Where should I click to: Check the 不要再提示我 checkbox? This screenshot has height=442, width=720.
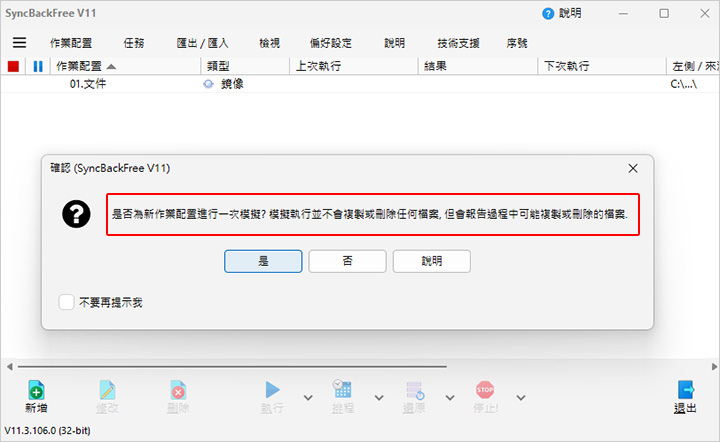click(66, 302)
